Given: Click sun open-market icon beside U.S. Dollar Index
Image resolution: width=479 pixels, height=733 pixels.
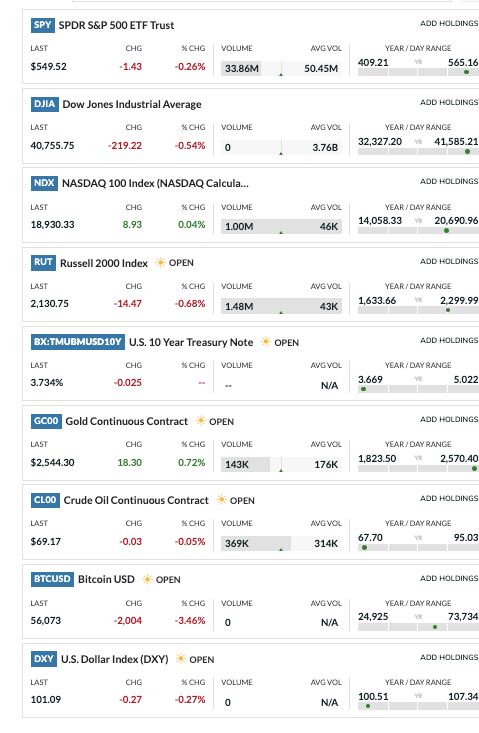Looking at the screenshot, I should click(x=180, y=659).
